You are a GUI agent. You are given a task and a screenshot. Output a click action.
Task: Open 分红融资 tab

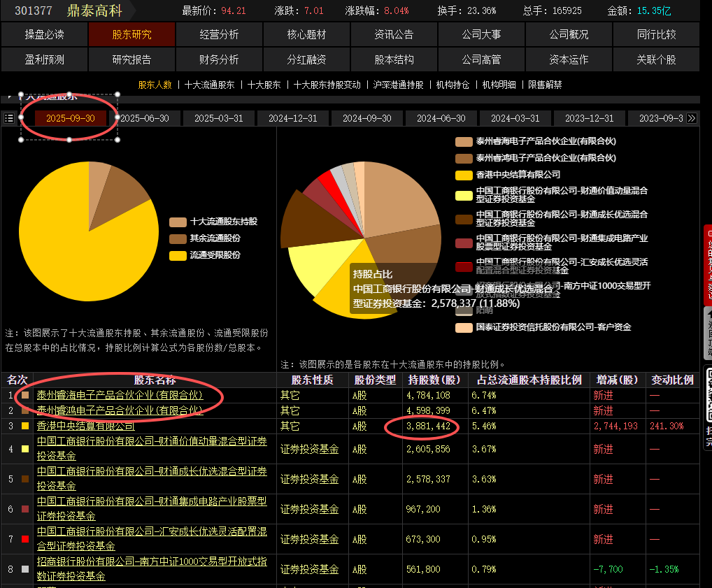click(306, 59)
